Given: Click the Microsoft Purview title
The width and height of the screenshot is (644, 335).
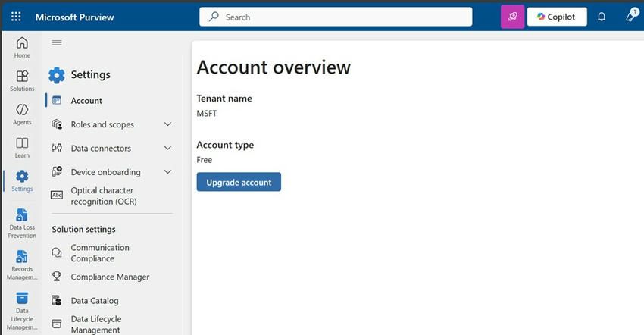Looking at the screenshot, I should [74, 17].
